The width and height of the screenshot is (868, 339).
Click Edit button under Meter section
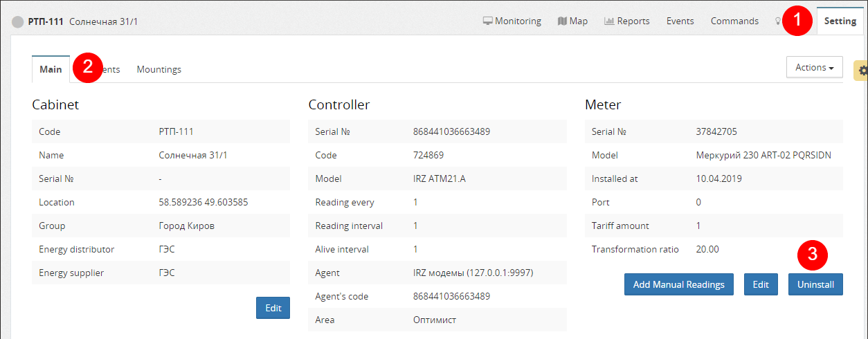pos(761,284)
